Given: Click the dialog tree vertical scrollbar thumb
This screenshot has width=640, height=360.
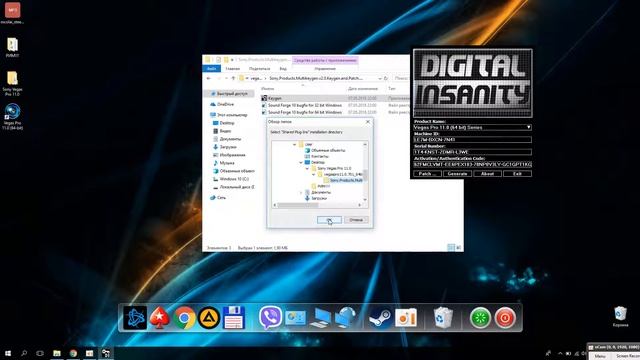Looking at the screenshot, I should pos(365,175).
